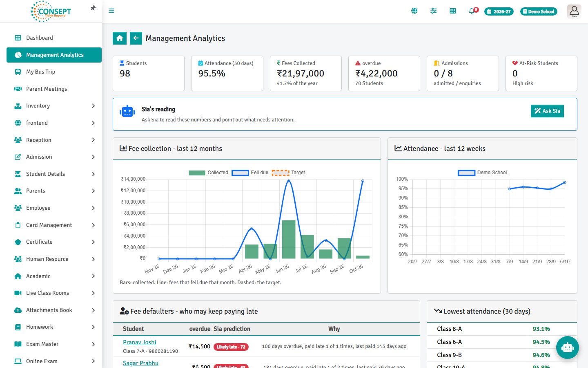588x368 pixels.
Task: Open the floating Sia chatbot icon
Action: 567,348
